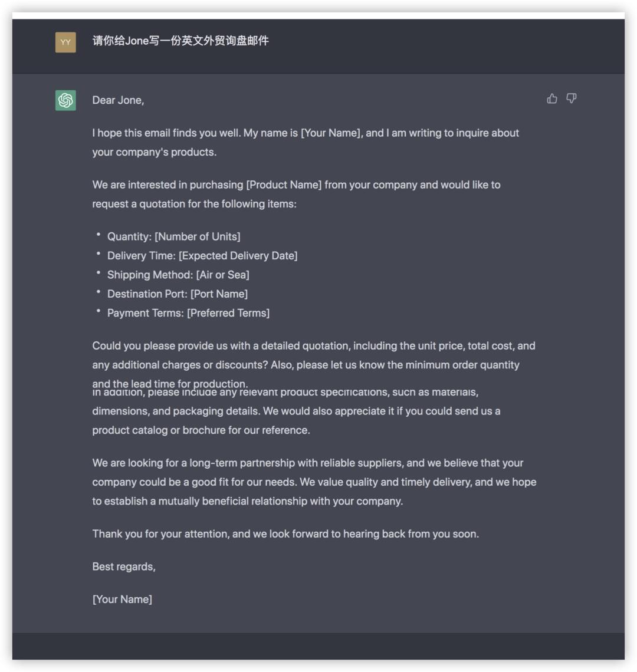Select the Quantity bullet list item
Viewport: 637px width, 672px height.
pos(174,236)
